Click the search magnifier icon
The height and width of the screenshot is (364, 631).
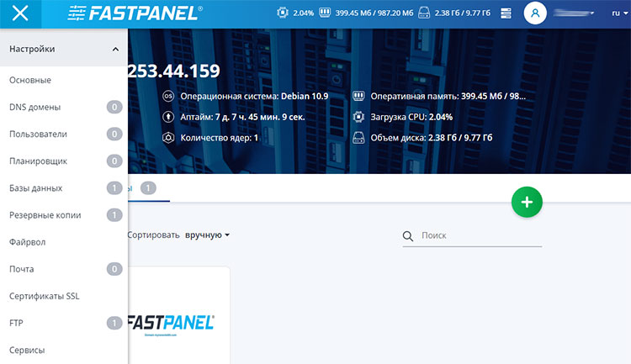tap(408, 236)
